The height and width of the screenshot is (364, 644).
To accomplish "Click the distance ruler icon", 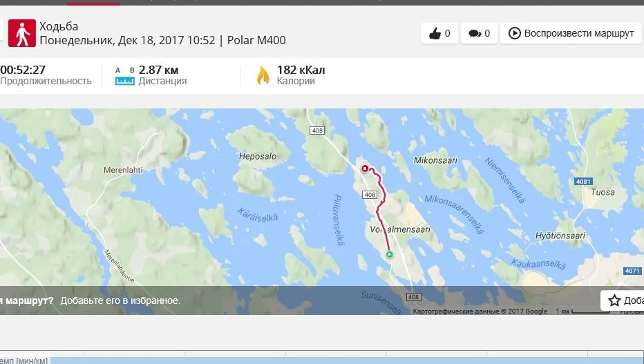I will [x=125, y=76].
